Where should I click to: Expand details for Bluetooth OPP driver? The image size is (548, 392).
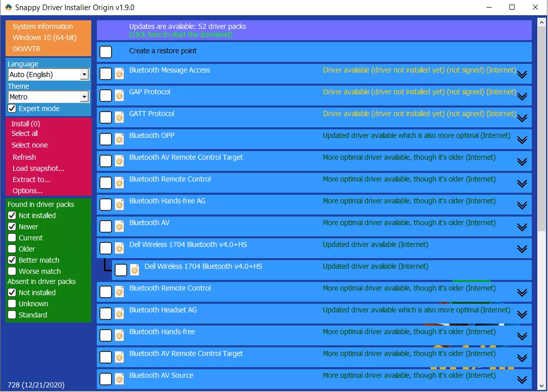522,139
